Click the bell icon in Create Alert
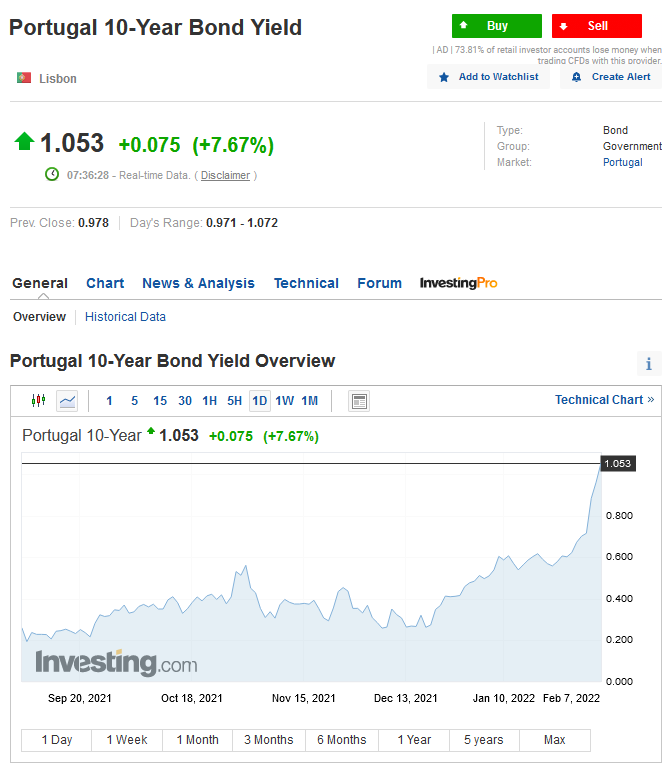The width and height of the screenshot is (665, 779). tap(576, 77)
